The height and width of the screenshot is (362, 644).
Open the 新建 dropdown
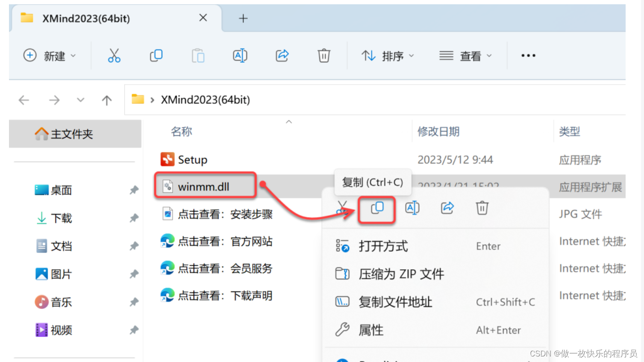point(49,56)
